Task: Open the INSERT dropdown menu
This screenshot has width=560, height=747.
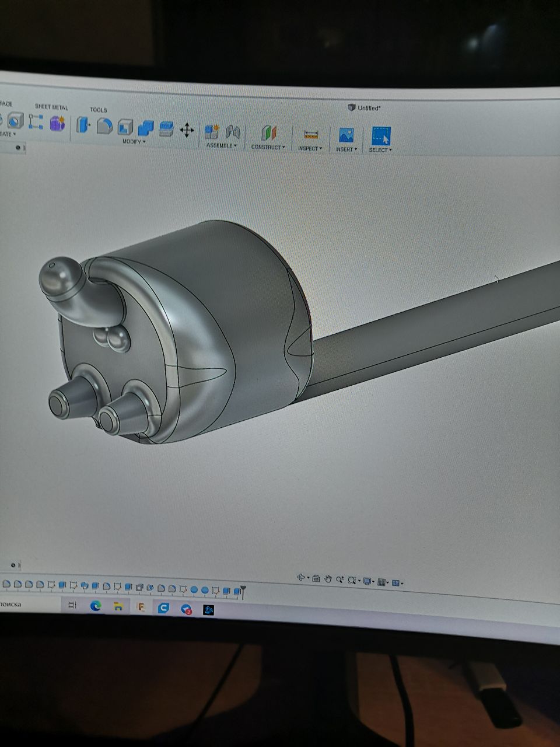Action: pyautogui.click(x=346, y=149)
